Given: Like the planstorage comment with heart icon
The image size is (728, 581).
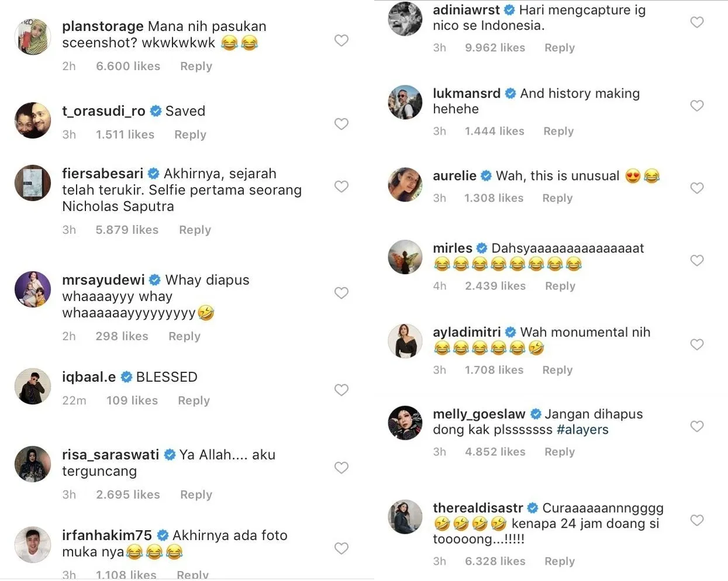Looking at the screenshot, I should pos(341,40).
